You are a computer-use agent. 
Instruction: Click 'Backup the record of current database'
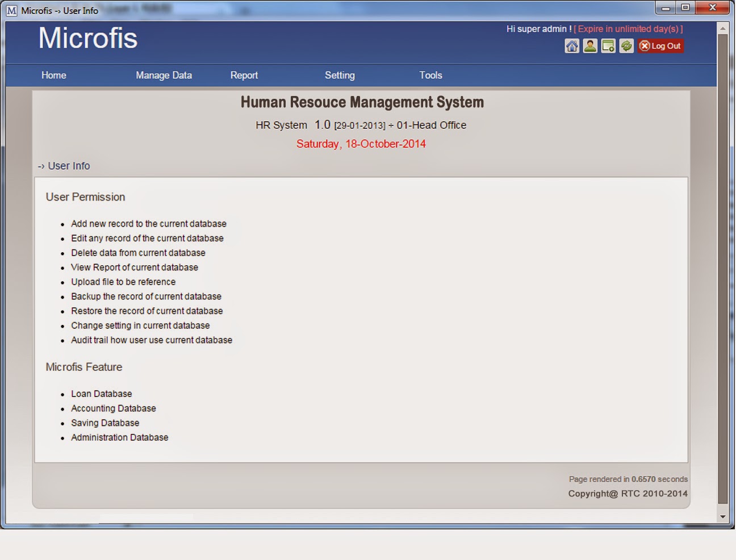pyautogui.click(x=146, y=296)
